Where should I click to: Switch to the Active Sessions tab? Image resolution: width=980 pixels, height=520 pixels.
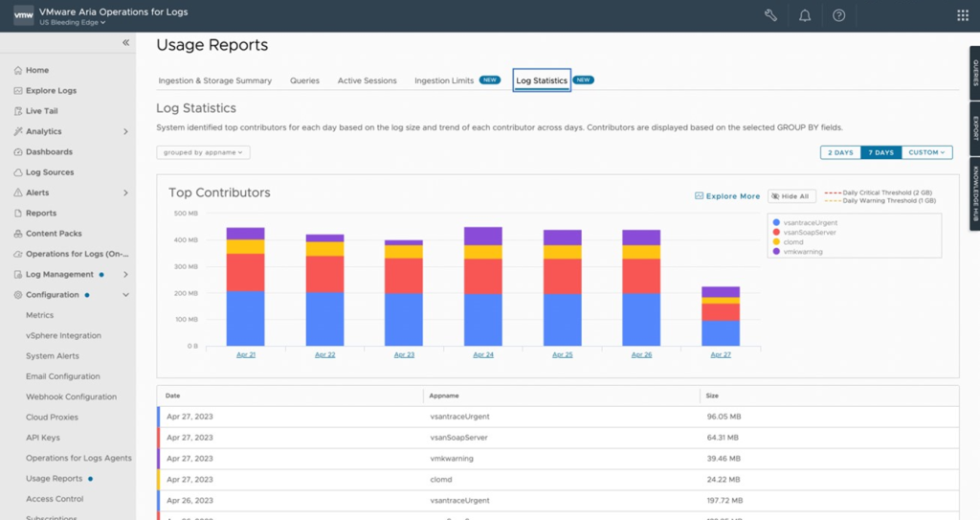point(367,80)
